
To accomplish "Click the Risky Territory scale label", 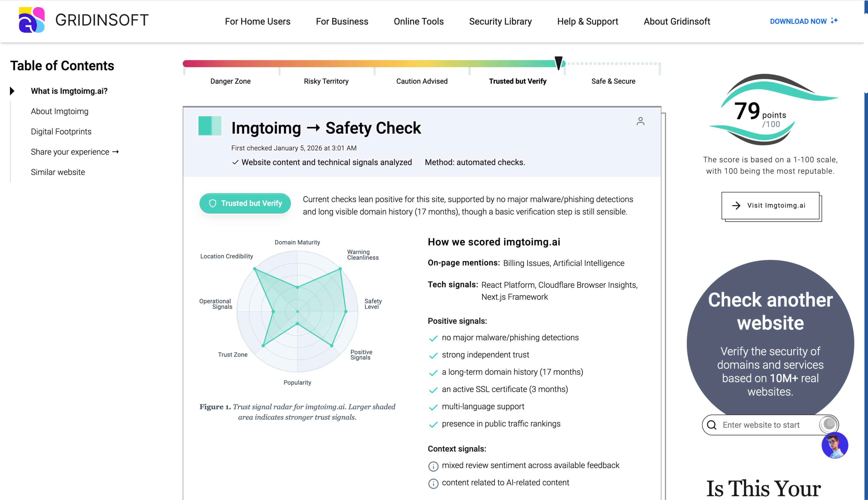I will point(326,81).
